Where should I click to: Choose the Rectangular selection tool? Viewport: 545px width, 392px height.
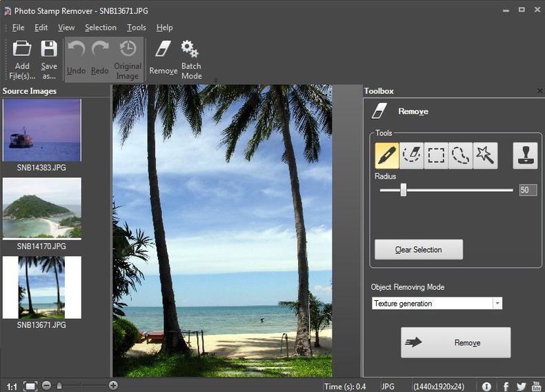(x=436, y=156)
